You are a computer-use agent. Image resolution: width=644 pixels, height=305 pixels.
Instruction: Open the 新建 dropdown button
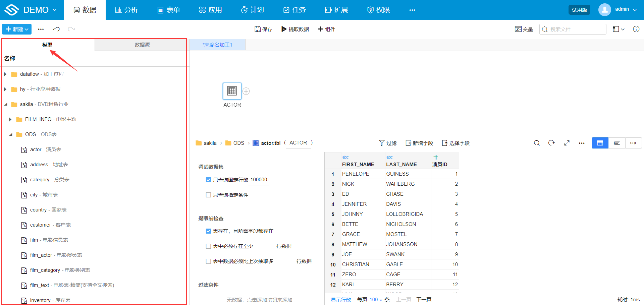tap(17, 29)
